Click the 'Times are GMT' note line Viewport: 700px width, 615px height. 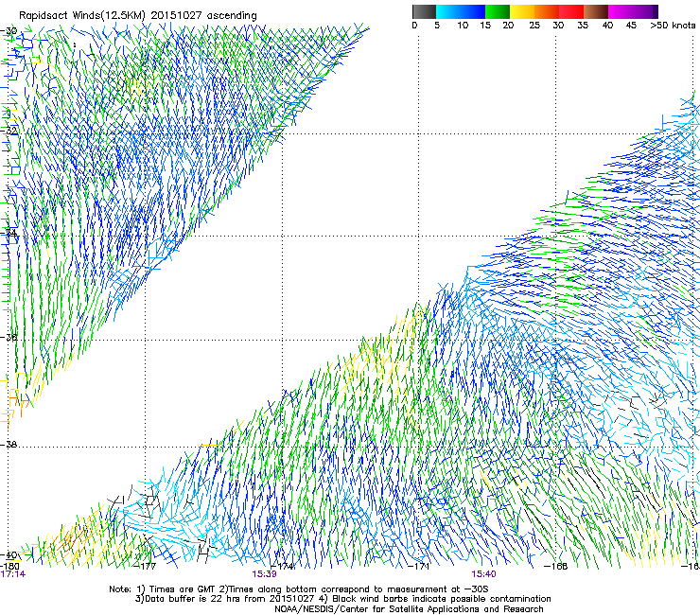[x=299, y=589]
